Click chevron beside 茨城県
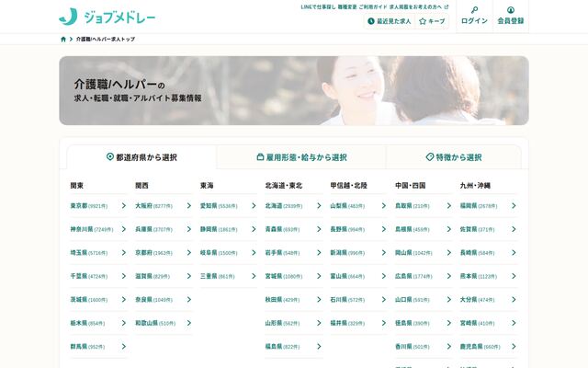This screenshot has height=368, width=588. click(x=124, y=299)
